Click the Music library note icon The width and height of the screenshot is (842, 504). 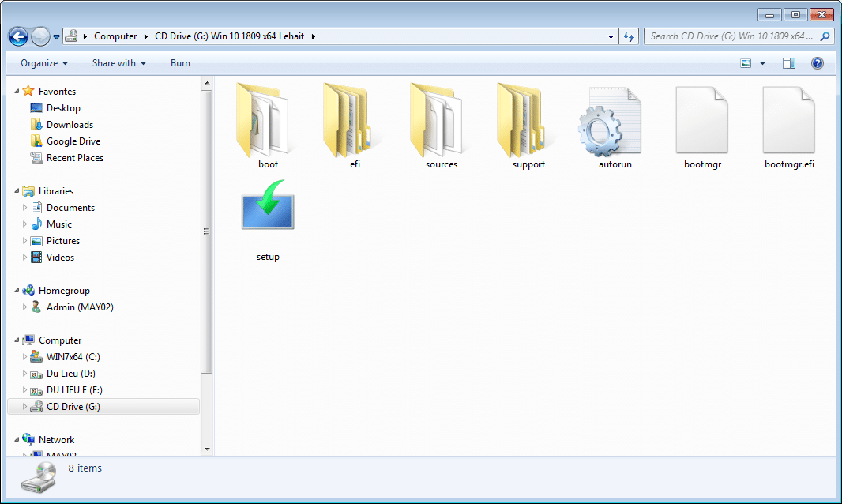[x=36, y=224]
